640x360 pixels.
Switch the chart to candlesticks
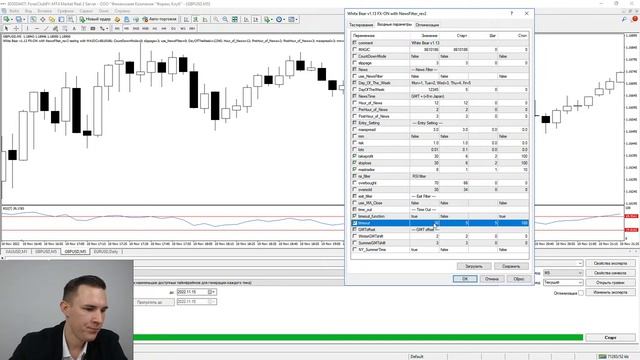point(196,19)
